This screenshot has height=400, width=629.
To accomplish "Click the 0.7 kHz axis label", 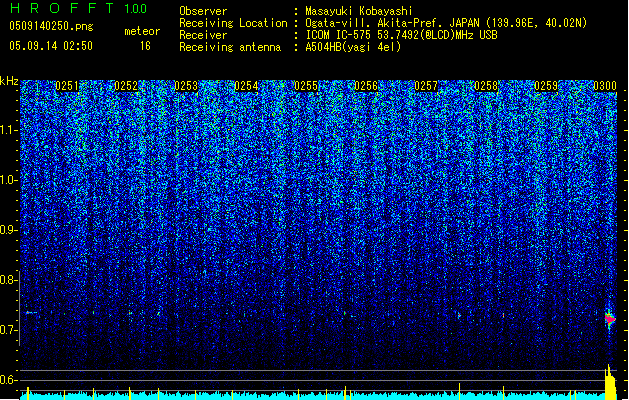I will [x=9, y=330].
